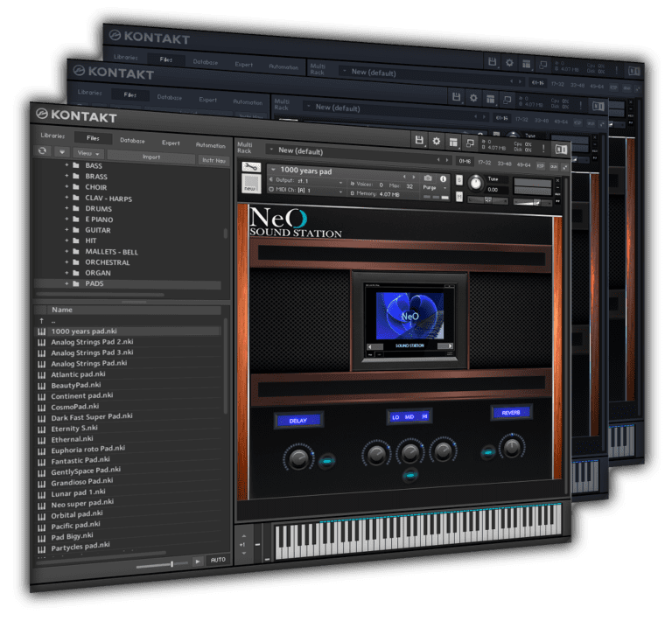The image size is (672, 635).
Task: Click the info icon in instrument header
Action: click(443, 178)
